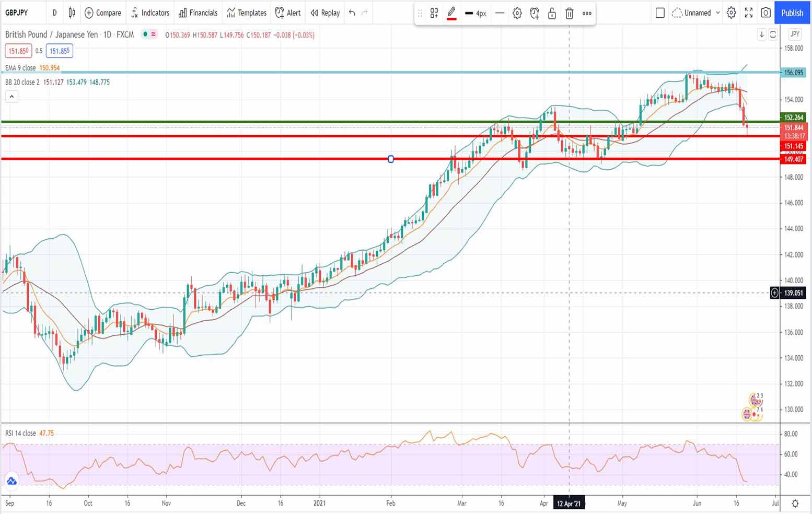Click the Publish button
Screen dimensions: 812x514
pyautogui.click(x=792, y=13)
